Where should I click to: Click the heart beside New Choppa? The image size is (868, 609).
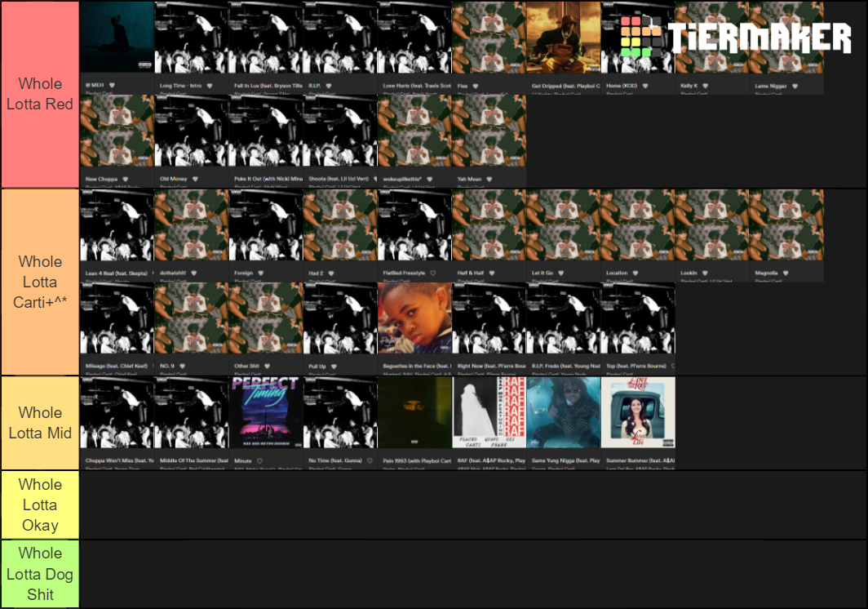point(125,179)
